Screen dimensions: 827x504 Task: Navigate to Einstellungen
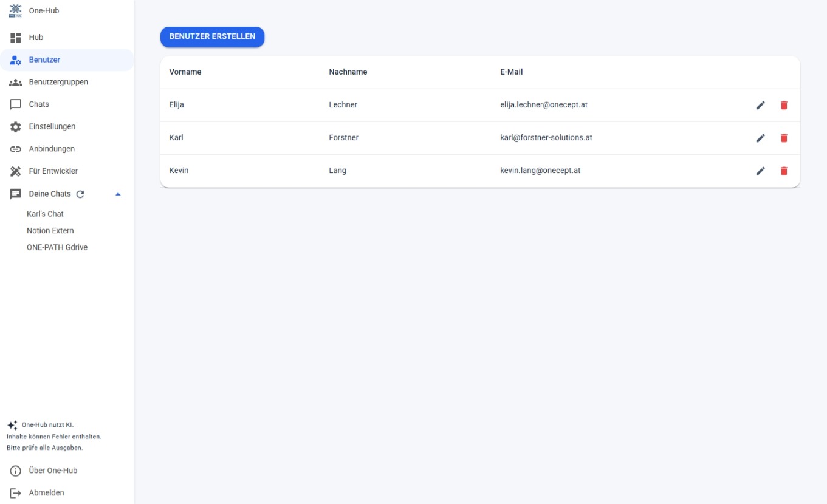point(52,126)
